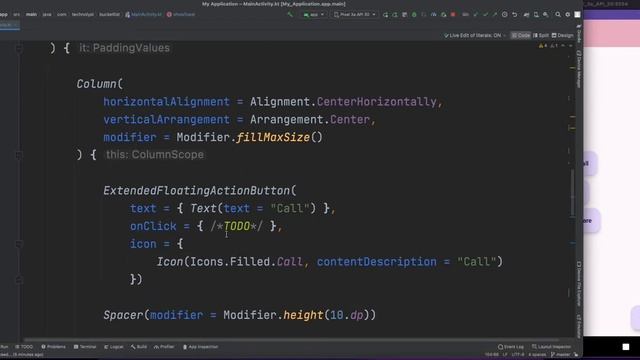Click the Profile app icon in toolbar

433,15
